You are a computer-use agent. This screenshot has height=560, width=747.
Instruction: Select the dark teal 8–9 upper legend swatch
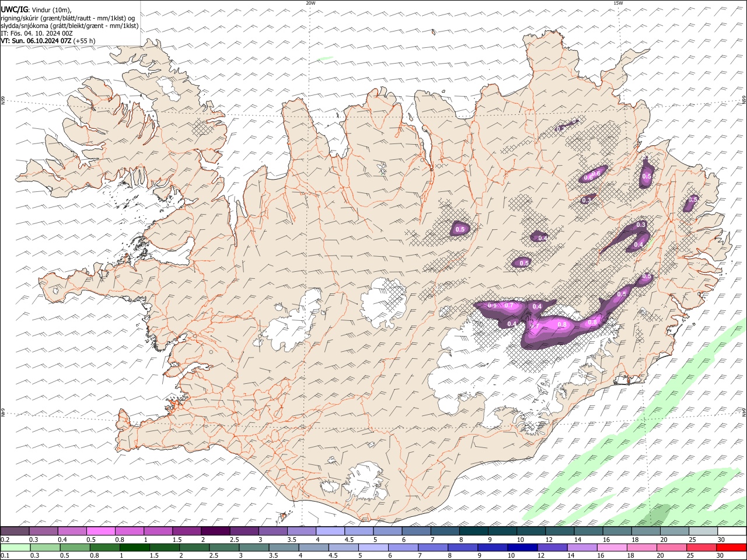tap(473, 531)
